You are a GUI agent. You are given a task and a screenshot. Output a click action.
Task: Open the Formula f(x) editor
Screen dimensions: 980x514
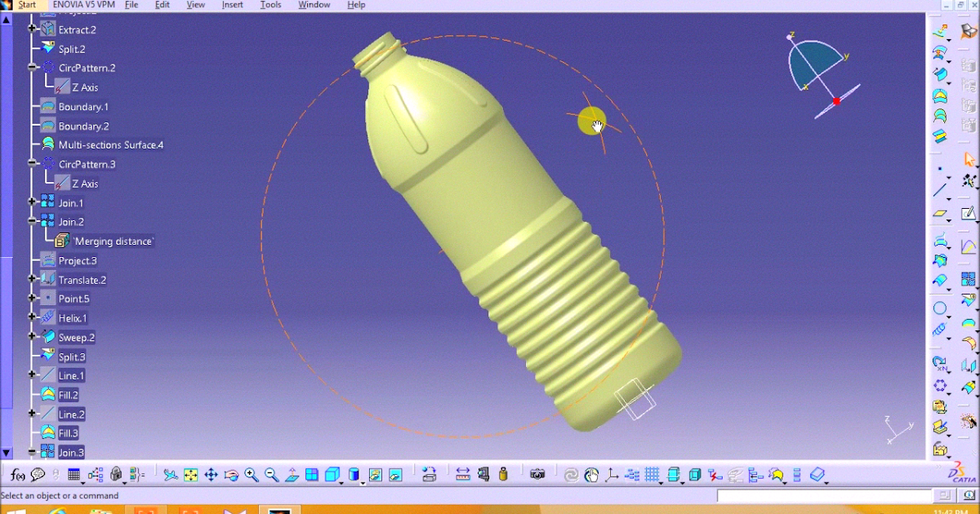click(16, 473)
